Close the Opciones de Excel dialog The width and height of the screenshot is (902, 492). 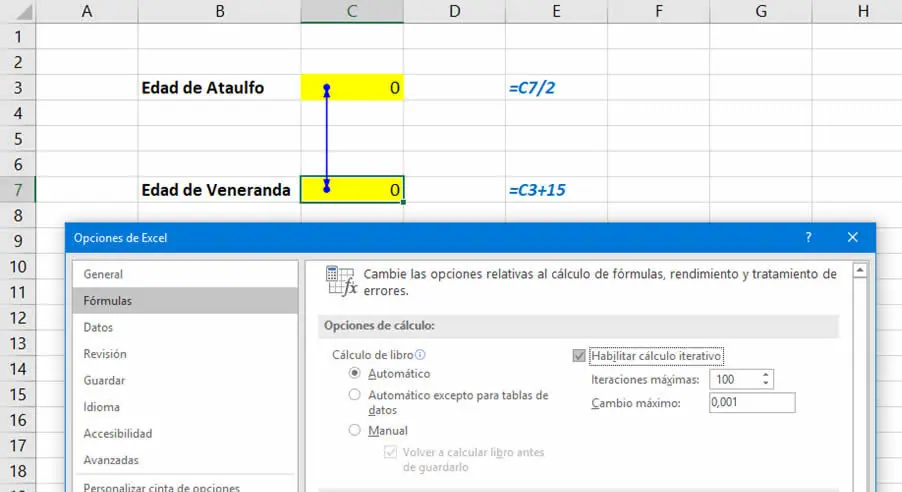point(852,237)
